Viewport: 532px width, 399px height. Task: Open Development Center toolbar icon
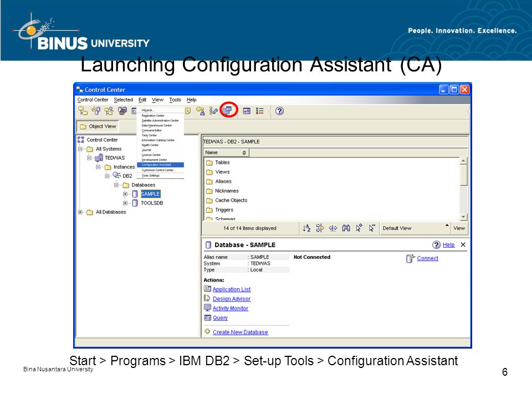tap(213, 111)
